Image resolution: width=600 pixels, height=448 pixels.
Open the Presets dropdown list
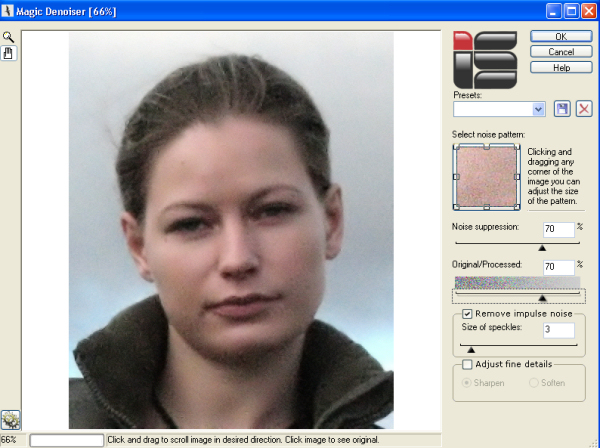coord(538,109)
